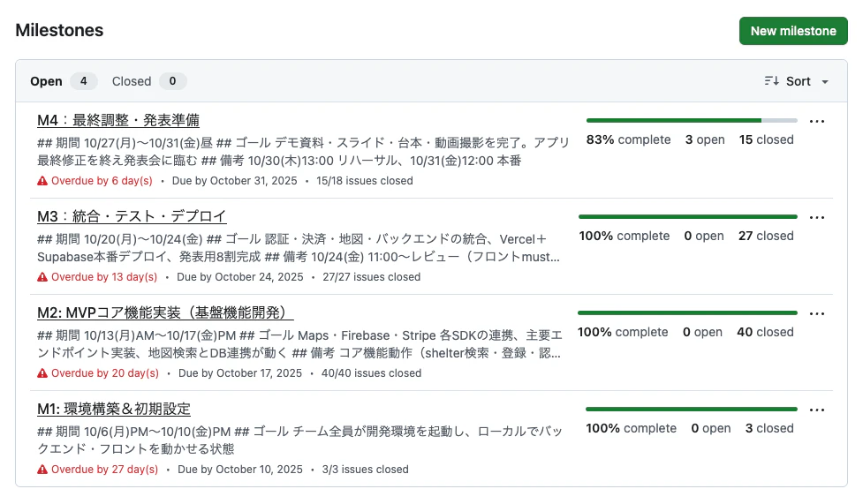
Task: Select the '40 closed' count for M2
Action: [x=766, y=333]
